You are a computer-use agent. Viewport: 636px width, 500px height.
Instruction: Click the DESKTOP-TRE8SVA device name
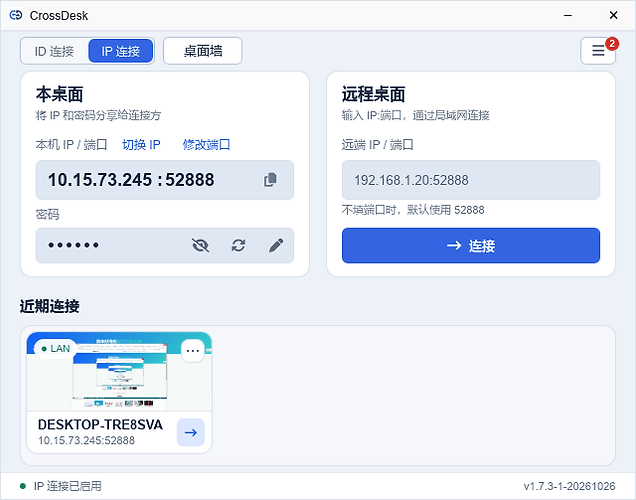100,425
